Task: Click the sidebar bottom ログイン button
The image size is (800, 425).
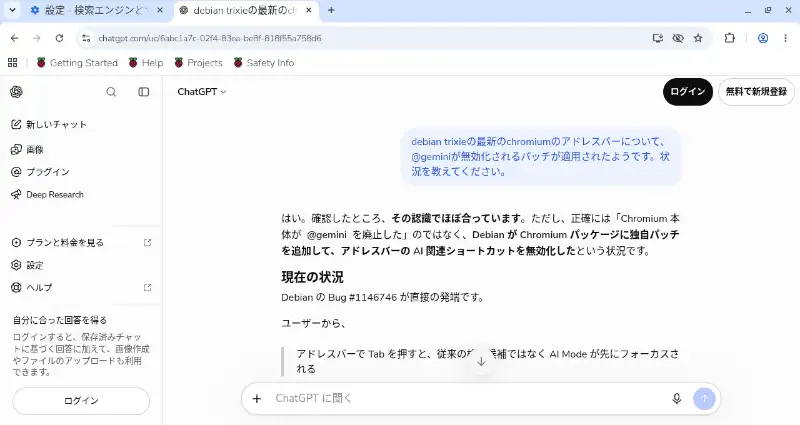Action: tap(81, 401)
